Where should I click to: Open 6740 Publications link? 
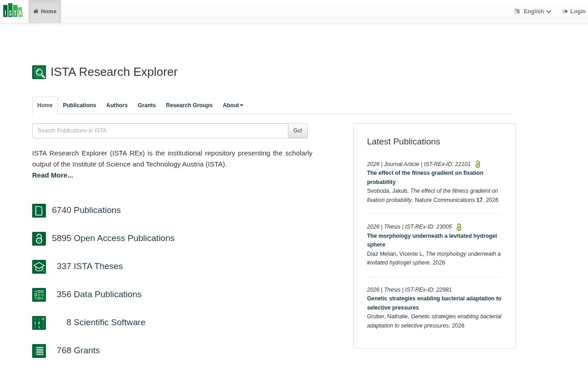point(86,210)
